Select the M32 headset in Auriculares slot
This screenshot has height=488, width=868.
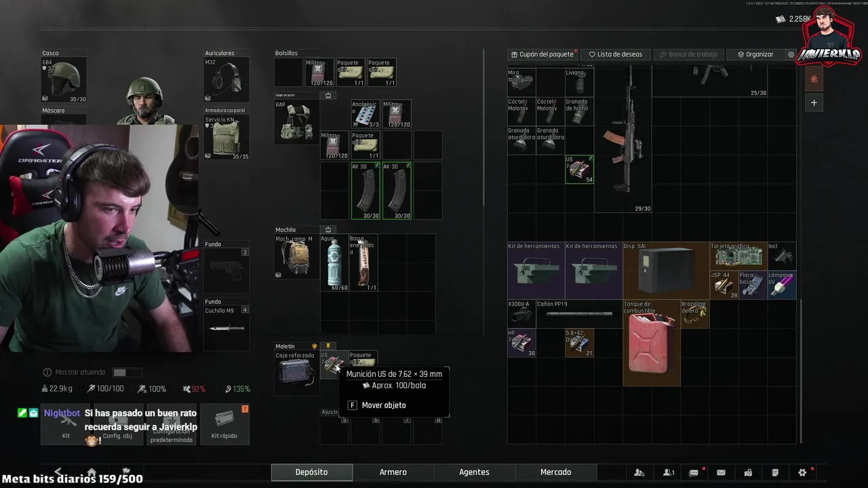[226, 80]
